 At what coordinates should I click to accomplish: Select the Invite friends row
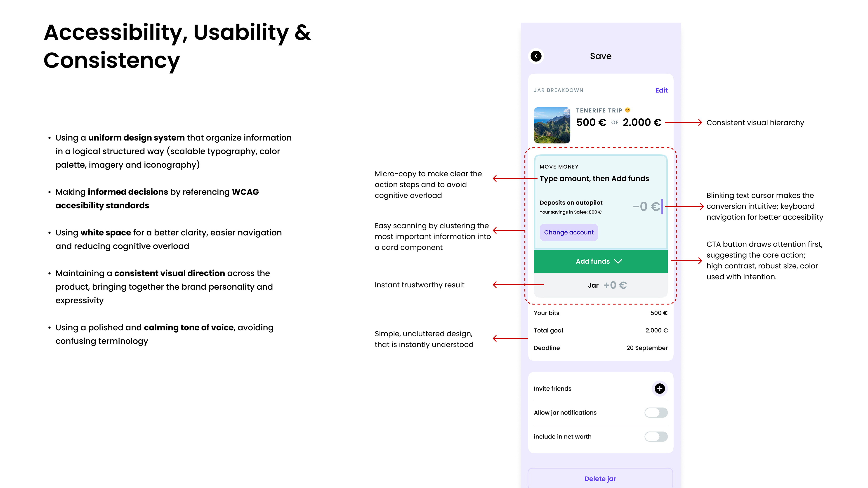click(600, 388)
